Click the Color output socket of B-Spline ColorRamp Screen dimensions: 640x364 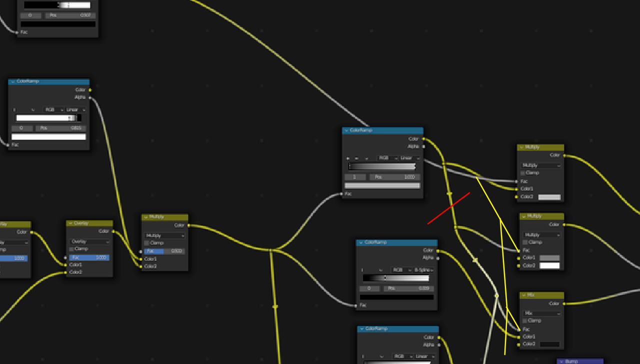click(438, 250)
